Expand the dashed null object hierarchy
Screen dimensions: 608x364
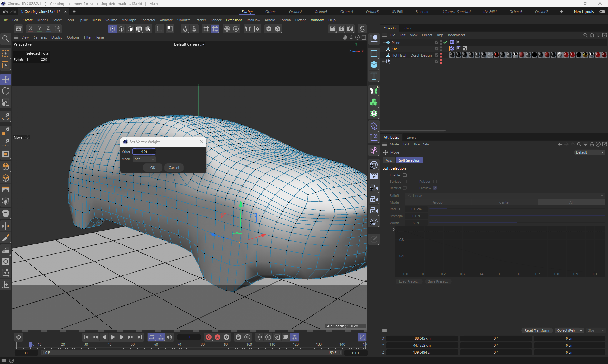[x=383, y=62]
